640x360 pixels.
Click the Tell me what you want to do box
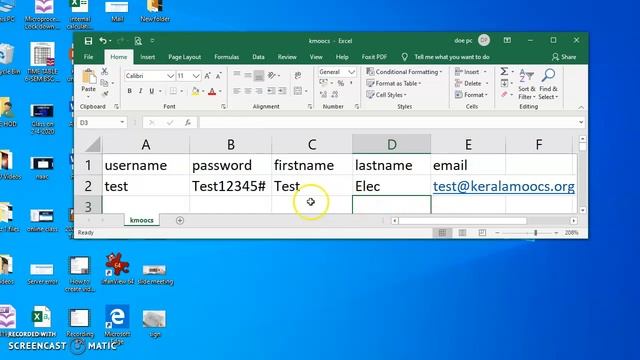coord(451,57)
